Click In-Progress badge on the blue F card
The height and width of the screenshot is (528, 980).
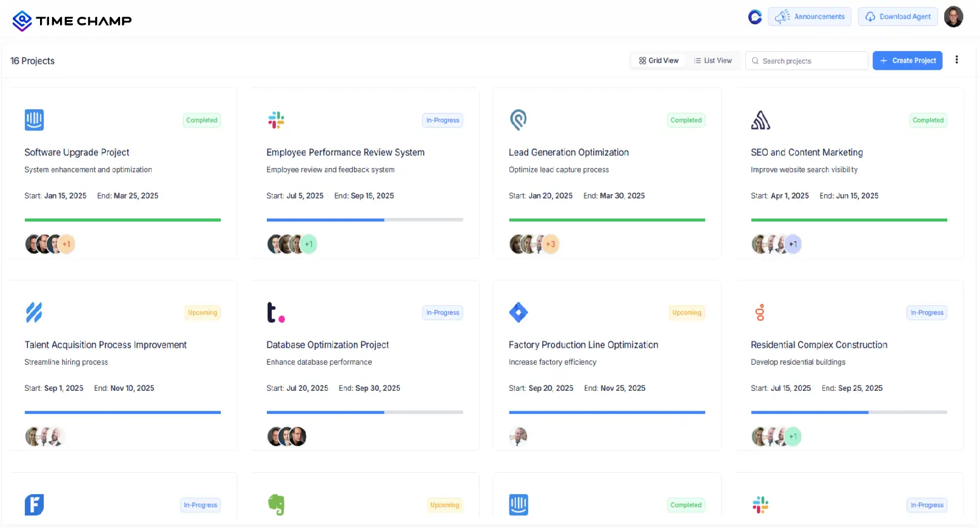click(201, 505)
